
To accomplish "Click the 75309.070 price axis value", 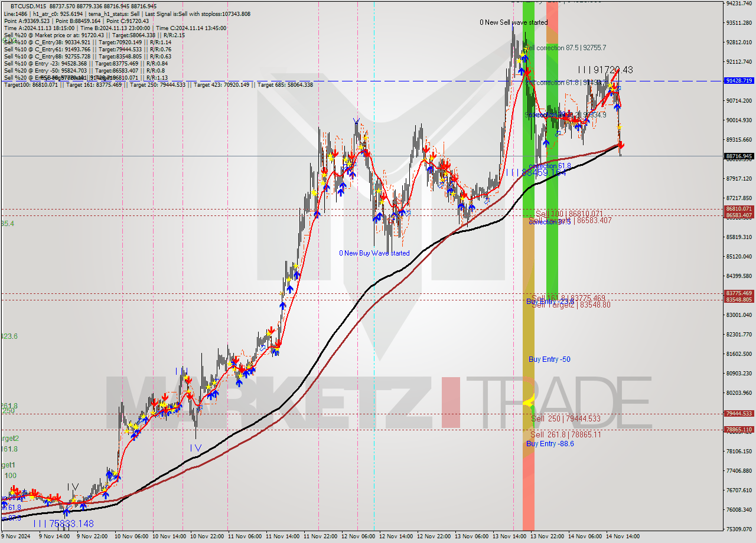I will [x=739, y=529].
